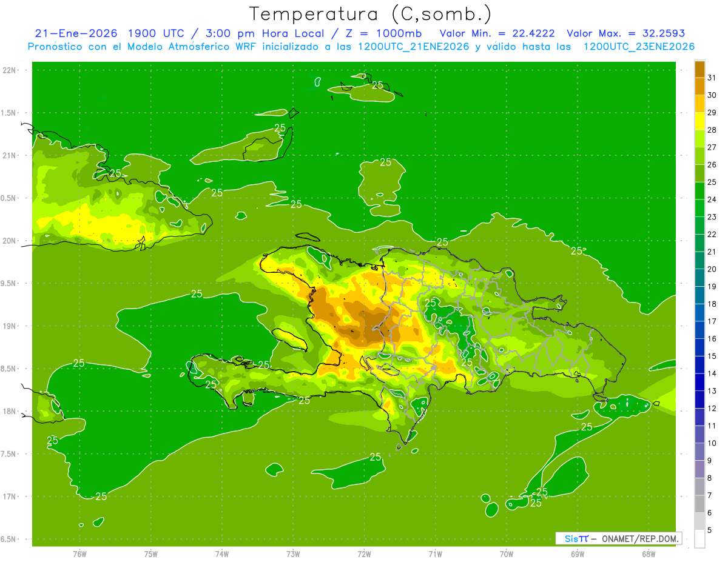Click the "22N" latitude axis label
The height and width of the screenshot is (562, 728).
click(x=8, y=70)
